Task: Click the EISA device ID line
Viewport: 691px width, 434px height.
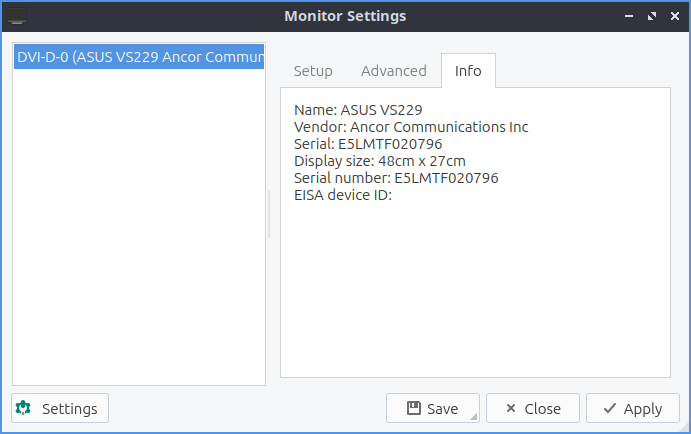Action: (342, 195)
